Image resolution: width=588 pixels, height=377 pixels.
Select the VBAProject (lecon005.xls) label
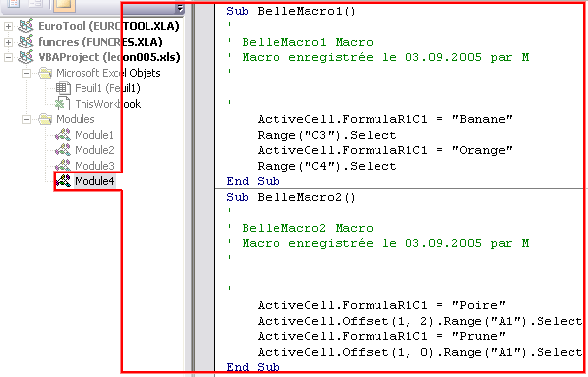(x=109, y=57)
